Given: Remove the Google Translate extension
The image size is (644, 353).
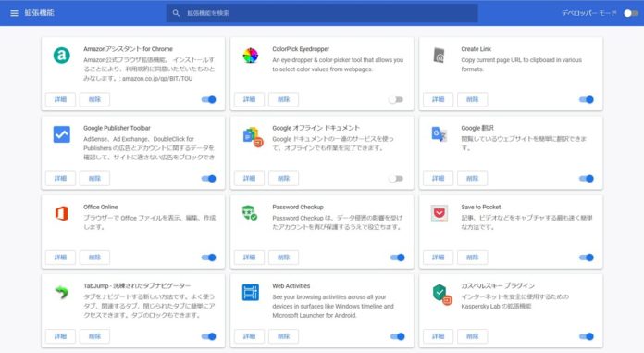Looking at the screenshot, I should (x=472, y=178).
